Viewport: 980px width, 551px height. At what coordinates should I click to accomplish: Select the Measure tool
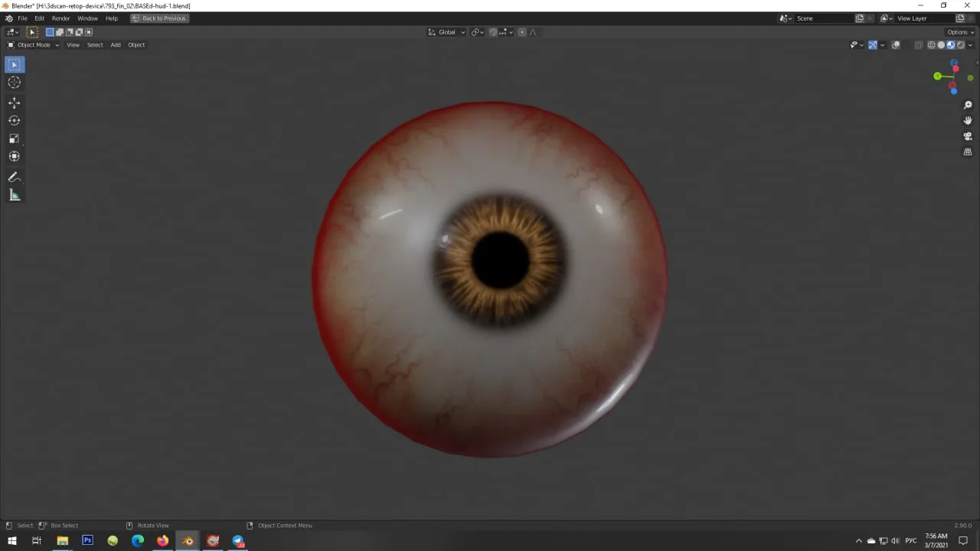[x=14, y=195]
